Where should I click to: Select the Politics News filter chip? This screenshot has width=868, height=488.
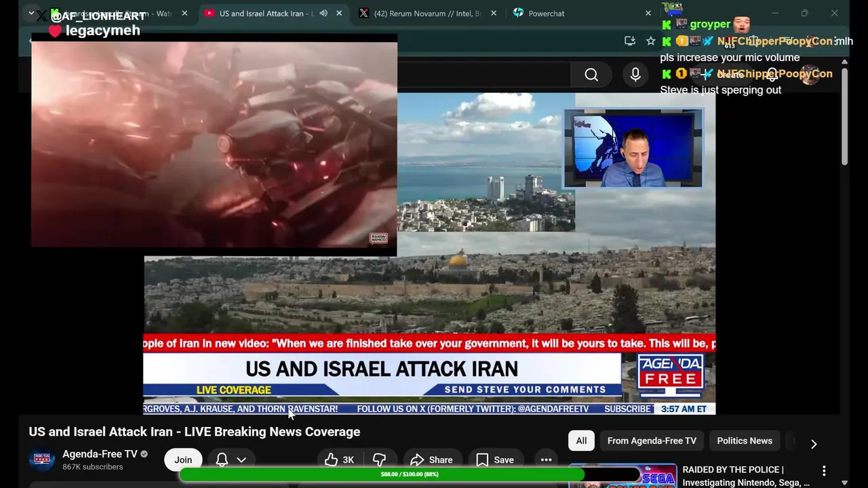pyautogui.click(x=745, y=441)
